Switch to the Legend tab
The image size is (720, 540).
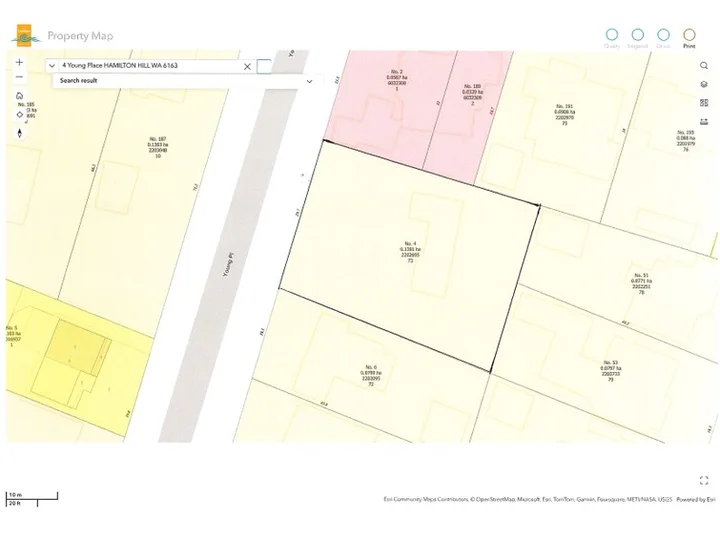[637, 38]
